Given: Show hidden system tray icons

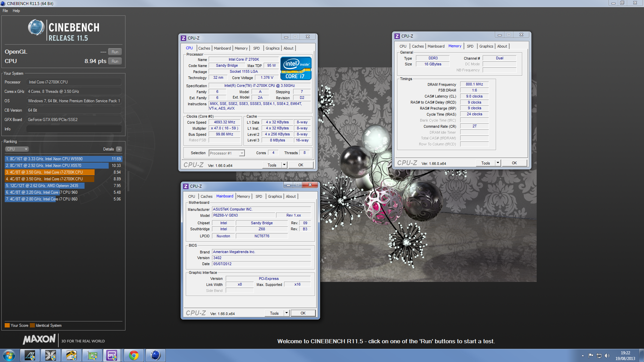Looking at the screenshot, I should (583, 356).
